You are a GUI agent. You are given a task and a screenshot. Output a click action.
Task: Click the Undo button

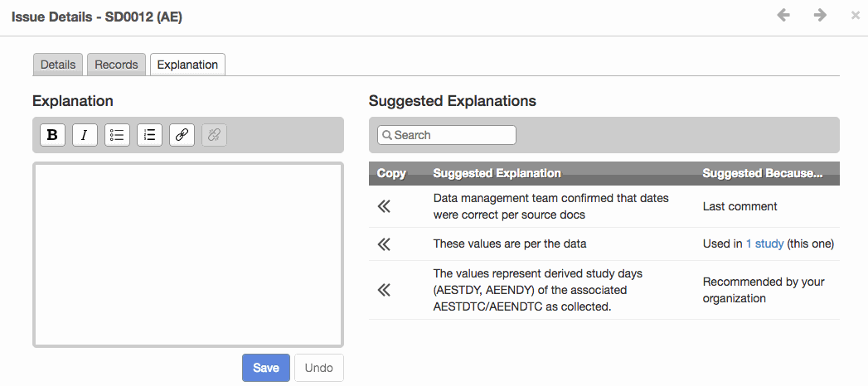(x=319, y=368)
